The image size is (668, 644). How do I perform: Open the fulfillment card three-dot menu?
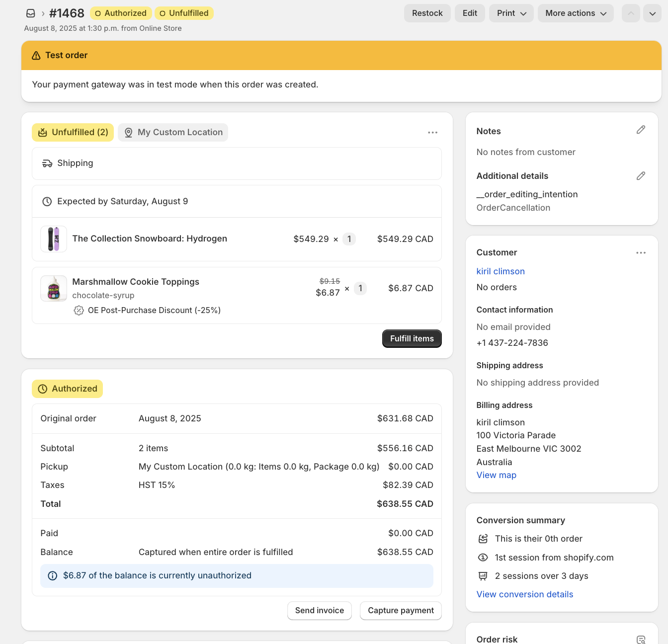tap(432, 133)
